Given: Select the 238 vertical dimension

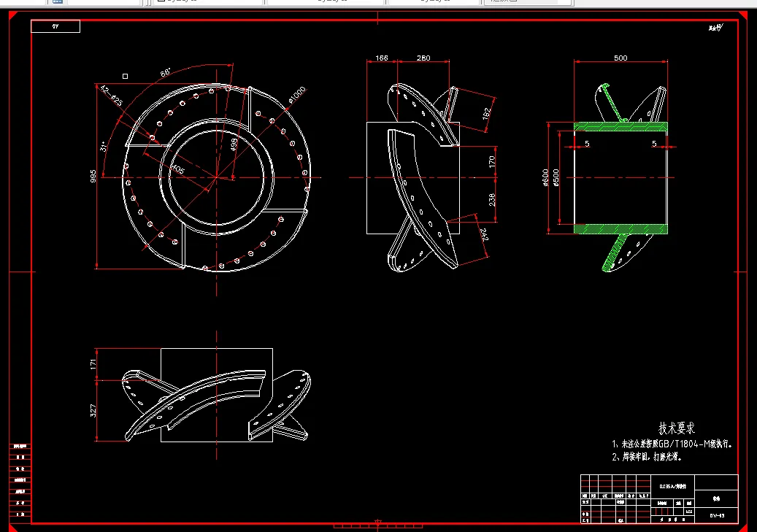Looking at the screenshot, I should 491,199.
